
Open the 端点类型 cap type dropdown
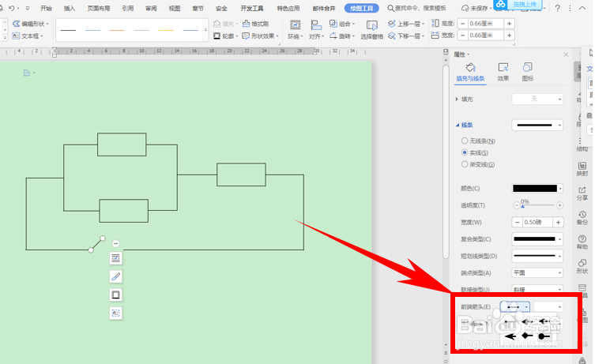point(537,272)
